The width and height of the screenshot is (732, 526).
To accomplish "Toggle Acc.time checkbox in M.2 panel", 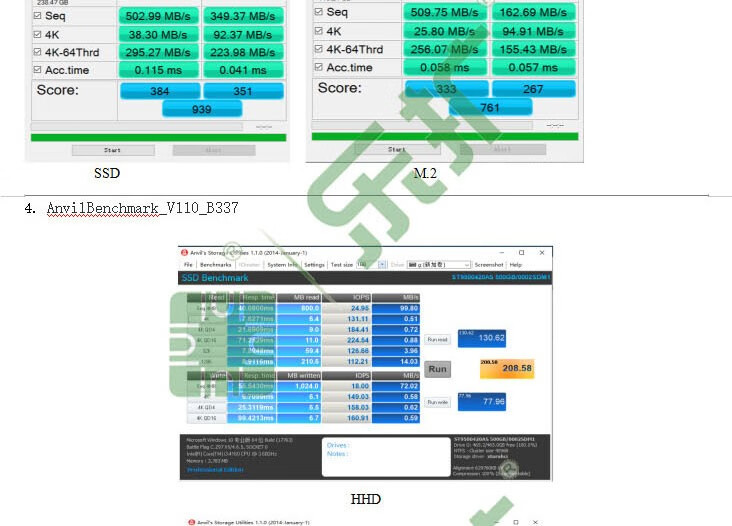I will (x=318, y=67).
